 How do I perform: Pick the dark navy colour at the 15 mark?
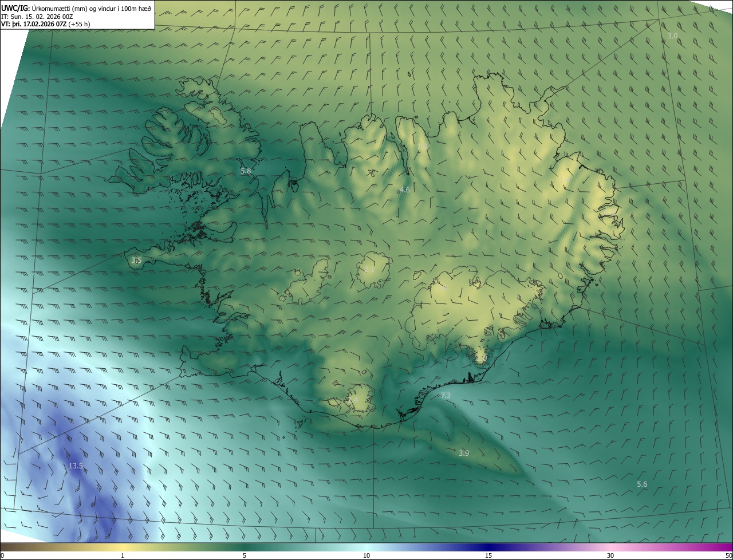488,547
